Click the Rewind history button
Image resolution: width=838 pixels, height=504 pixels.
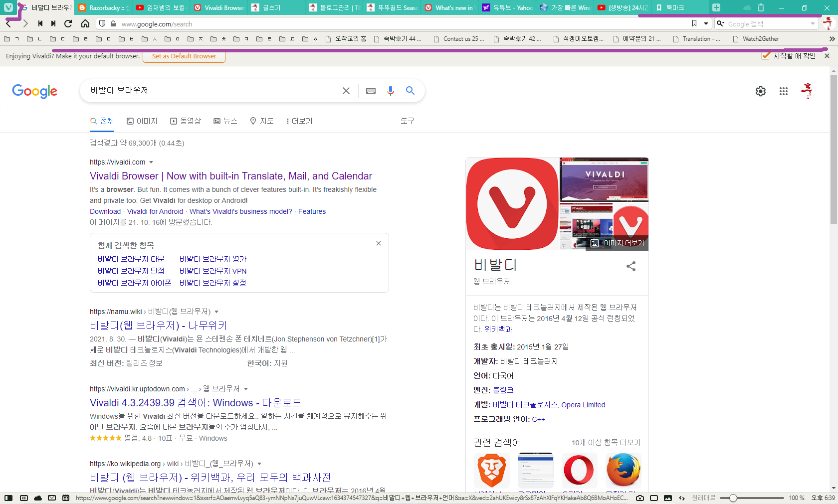coord(40,23)
